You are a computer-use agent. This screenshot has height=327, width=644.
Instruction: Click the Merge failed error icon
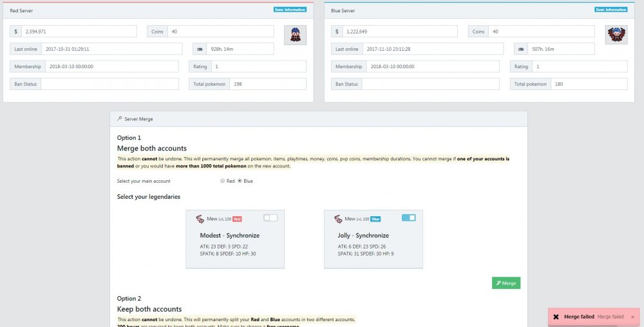(556, 317)
